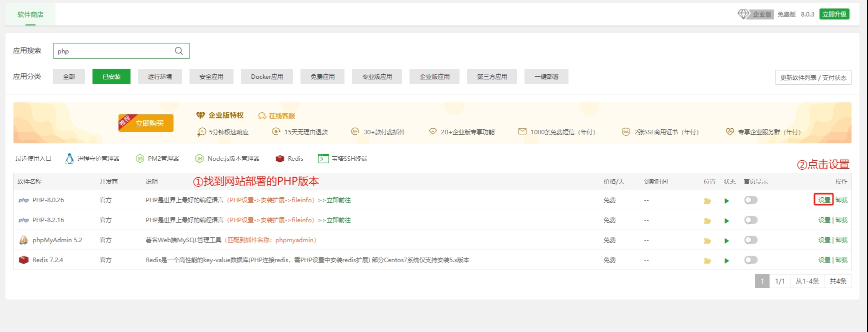Click the search magnifier icon

point(179,51)
